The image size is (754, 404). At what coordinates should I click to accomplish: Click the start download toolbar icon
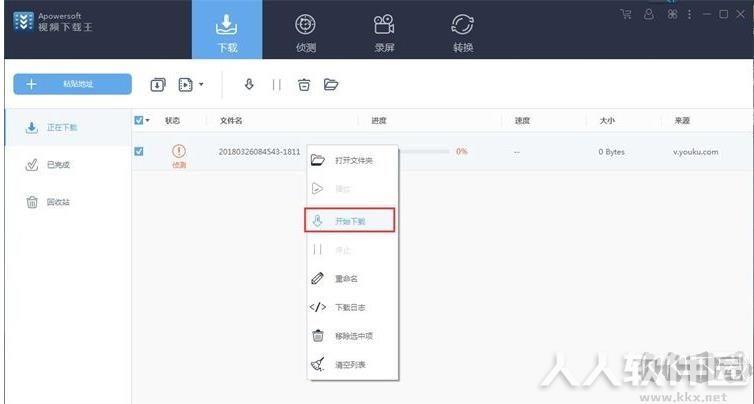pos(249,85)
